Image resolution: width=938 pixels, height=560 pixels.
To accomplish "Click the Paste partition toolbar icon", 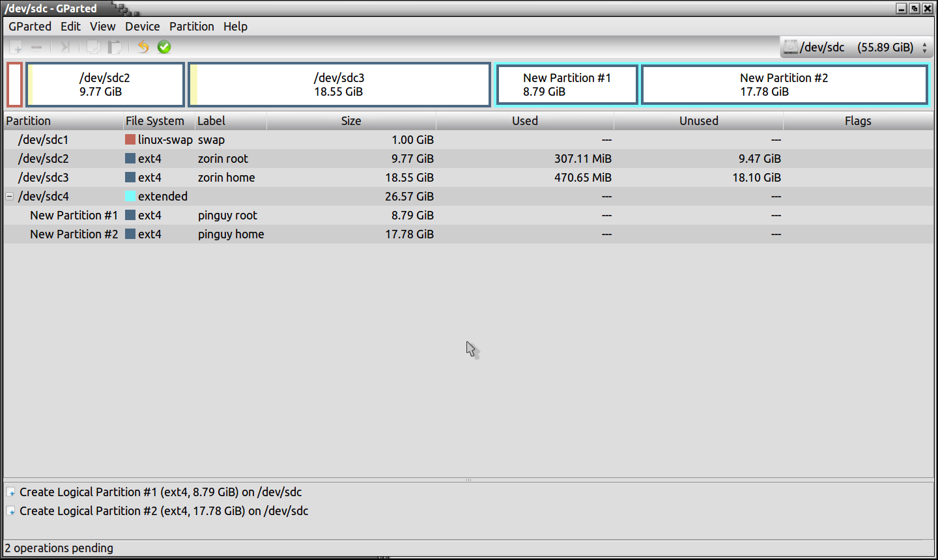I will click(115, 47).
